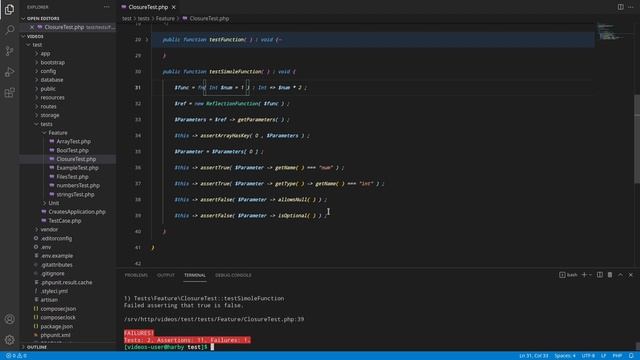
Task: Unfold testFunction at line 20 arrow
Action: 147,40
